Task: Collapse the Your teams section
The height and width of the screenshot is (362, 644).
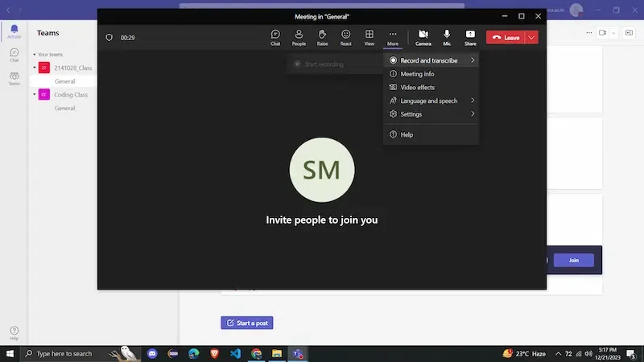Action: click(x=34, y=54)
